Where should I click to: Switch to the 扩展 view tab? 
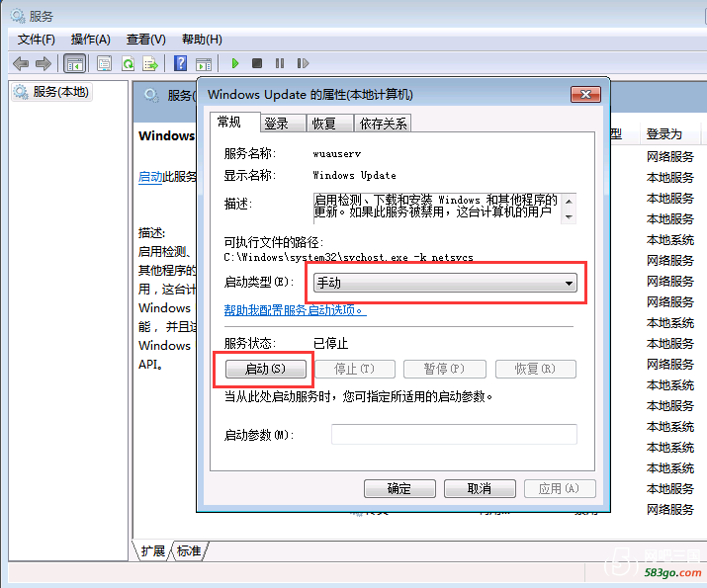153,551
